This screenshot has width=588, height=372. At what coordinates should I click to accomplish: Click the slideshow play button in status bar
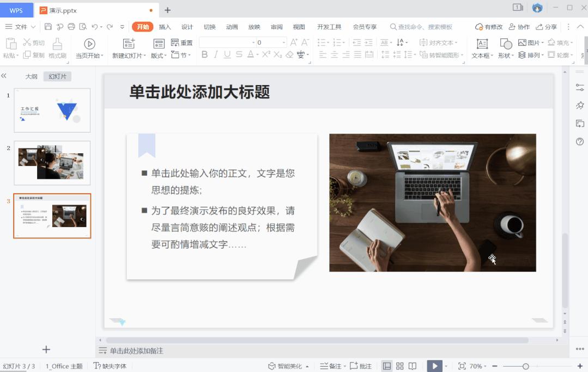point(434,365)
